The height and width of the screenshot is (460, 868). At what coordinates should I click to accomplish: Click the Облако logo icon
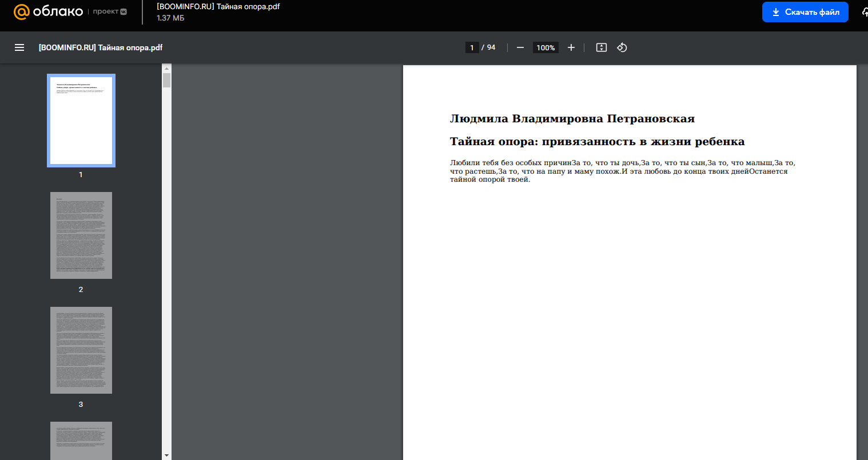21,11
